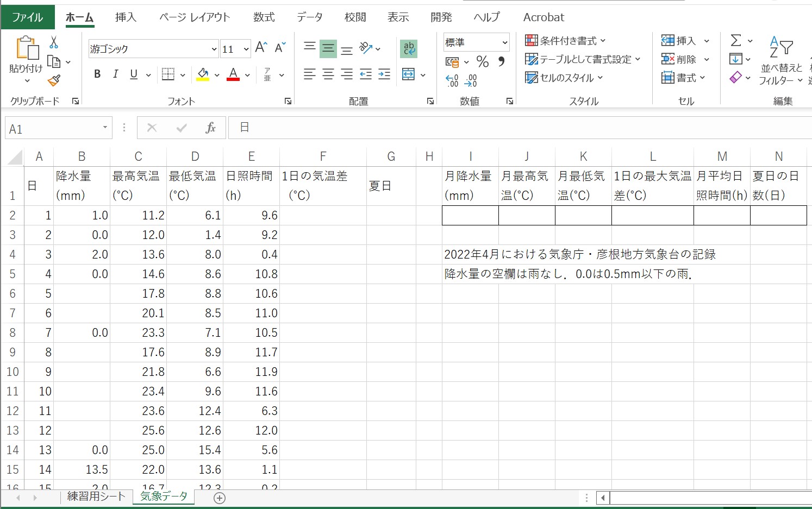Open 条件付き書式 conditional formatting menu

[x=565, y=41]
